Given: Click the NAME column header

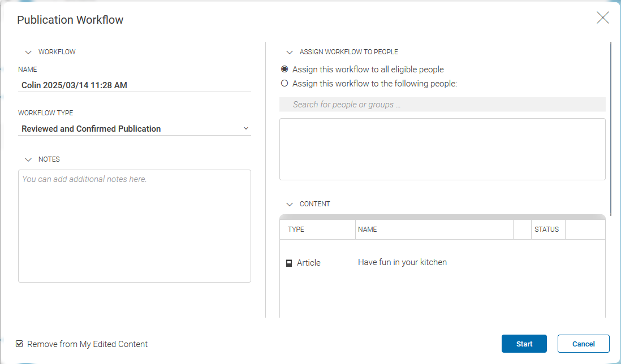Looking at the screenshot, I should point(369,229).
